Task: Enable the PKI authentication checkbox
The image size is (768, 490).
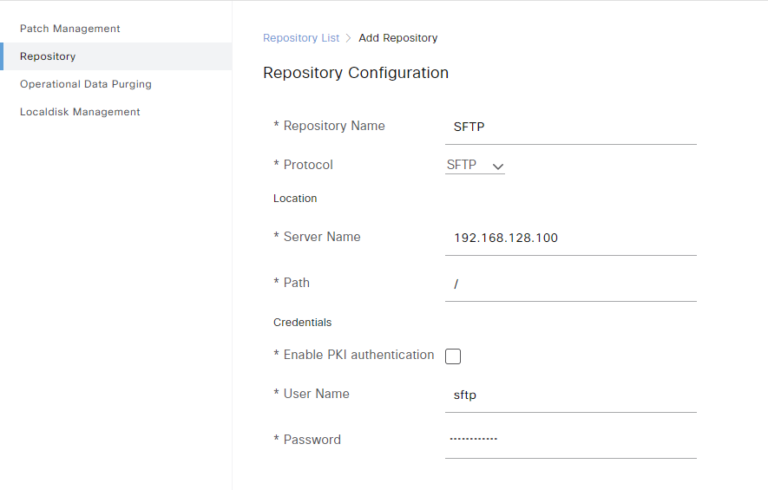Action: click(453, 356)
